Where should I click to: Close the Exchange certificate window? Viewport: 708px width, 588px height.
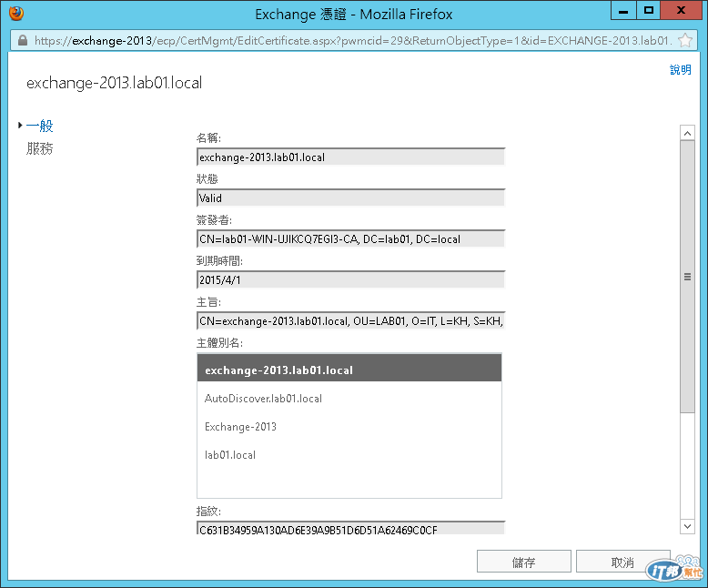coord(682,10)
